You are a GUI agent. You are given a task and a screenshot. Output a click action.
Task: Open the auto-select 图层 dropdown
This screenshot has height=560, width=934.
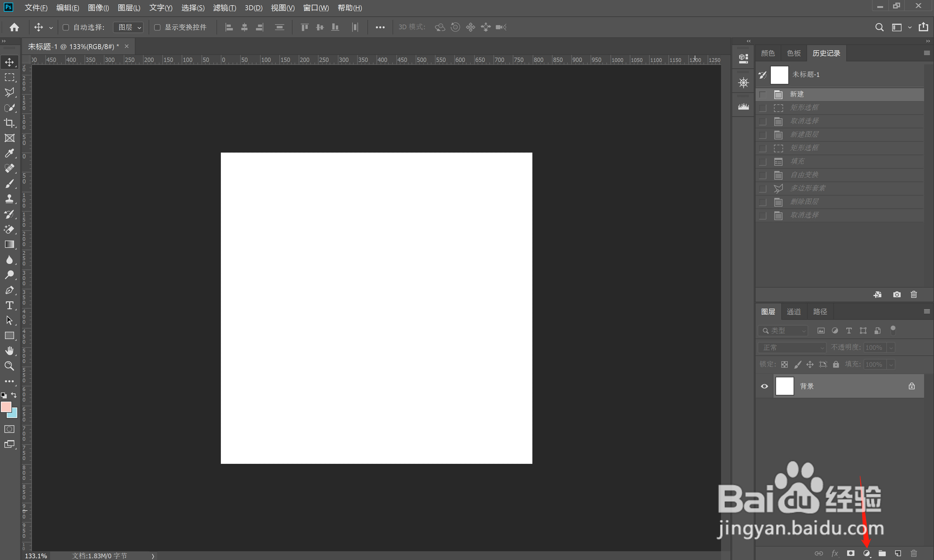(128, 27)
